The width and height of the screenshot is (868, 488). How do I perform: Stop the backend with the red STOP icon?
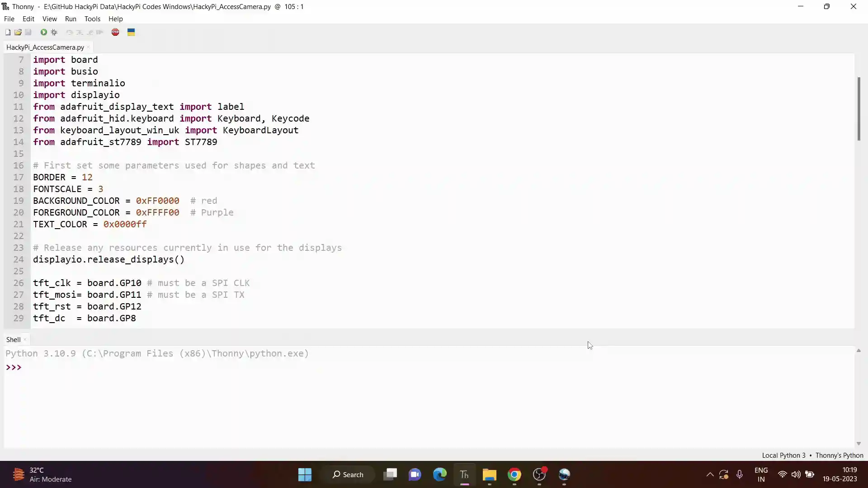(115, 32)
